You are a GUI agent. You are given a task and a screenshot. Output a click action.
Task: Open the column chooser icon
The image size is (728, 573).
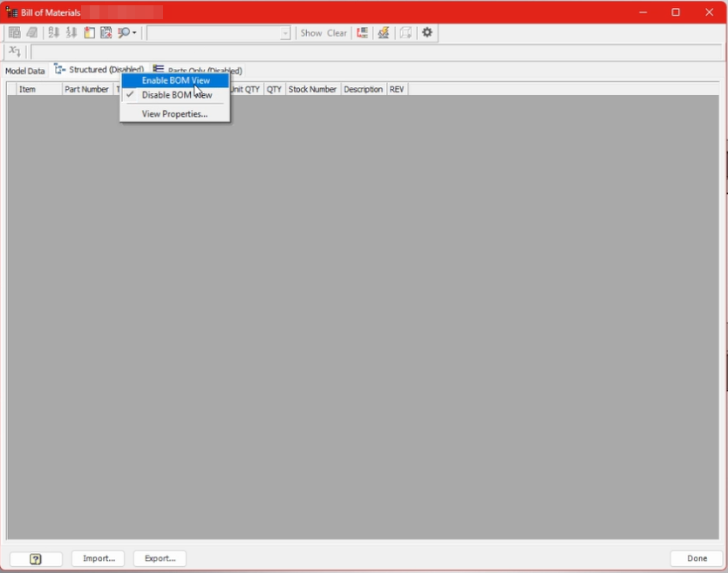[x=89, y=33]
